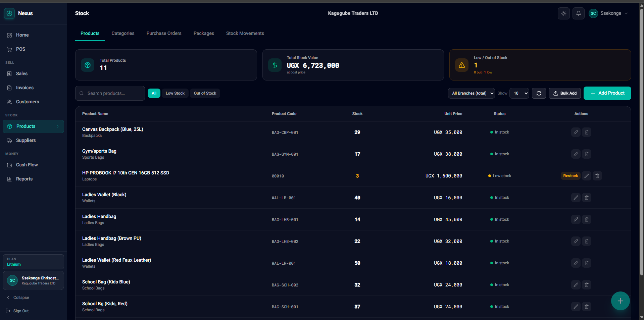Viewport: 644px width, 320px height.
Task: Click the Low / Out of Stock warning icon
Action: 462,65
